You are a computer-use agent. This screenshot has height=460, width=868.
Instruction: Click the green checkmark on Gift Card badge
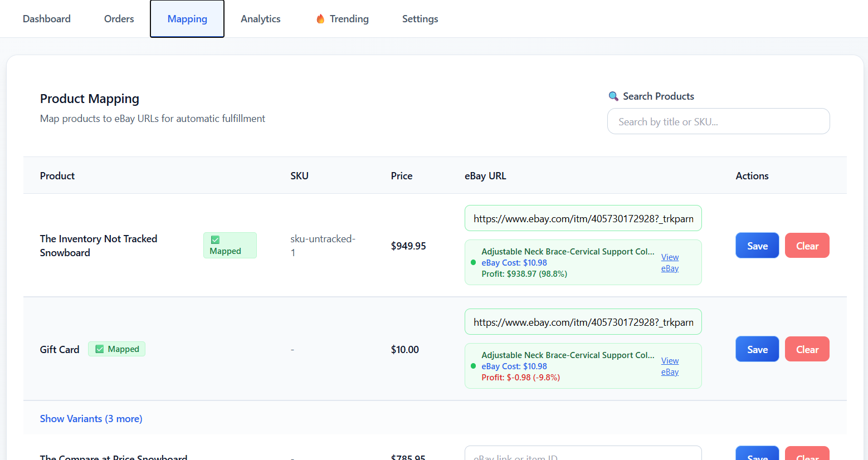(x=100, y=349)
